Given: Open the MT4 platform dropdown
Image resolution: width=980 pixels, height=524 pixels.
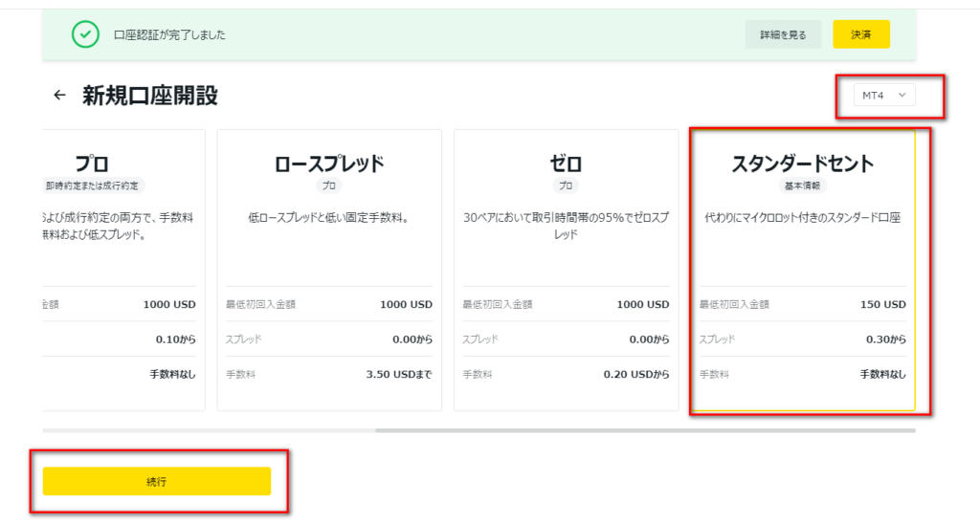Looking at the screenshot, I should [x=883, y=95].
